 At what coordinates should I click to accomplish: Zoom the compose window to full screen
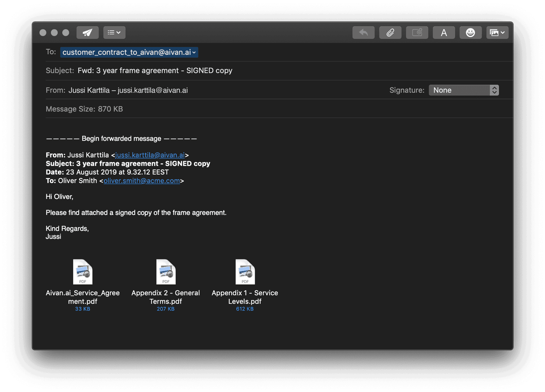(x=66, y=33)
